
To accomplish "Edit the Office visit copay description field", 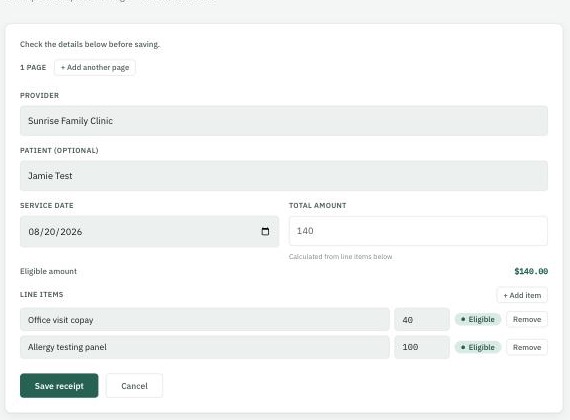I will [205, 320].
